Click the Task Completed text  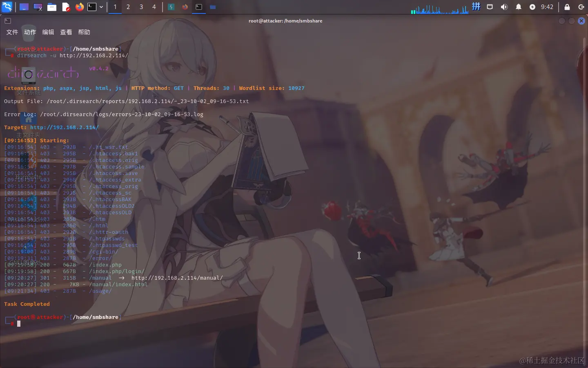click(x=27, y=304)
